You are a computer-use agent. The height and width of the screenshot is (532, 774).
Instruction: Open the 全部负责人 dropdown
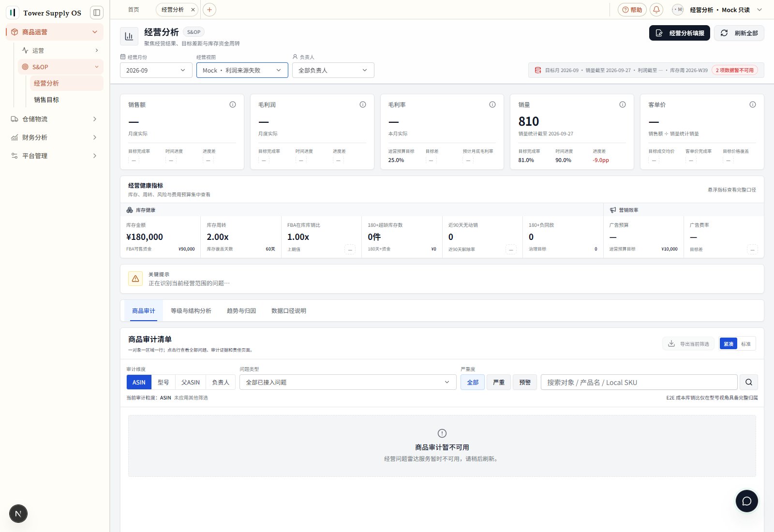click(x=333, y=70)
